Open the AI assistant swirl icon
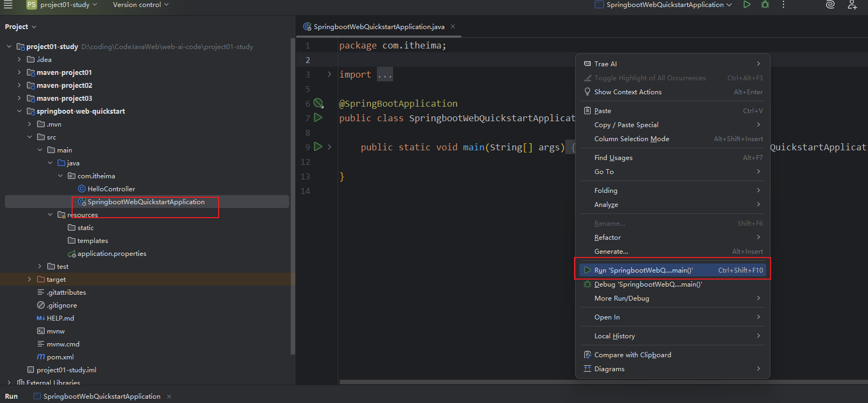 tap(830, 5)
